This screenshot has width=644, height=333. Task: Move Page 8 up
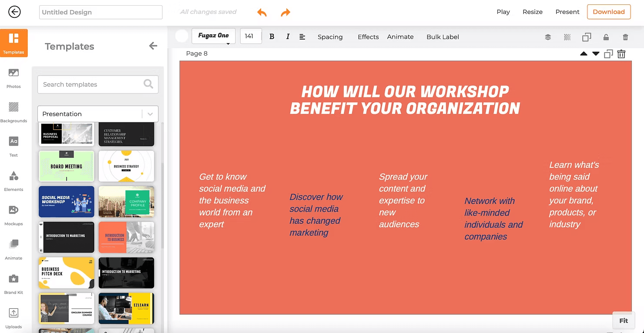(584, 54)
